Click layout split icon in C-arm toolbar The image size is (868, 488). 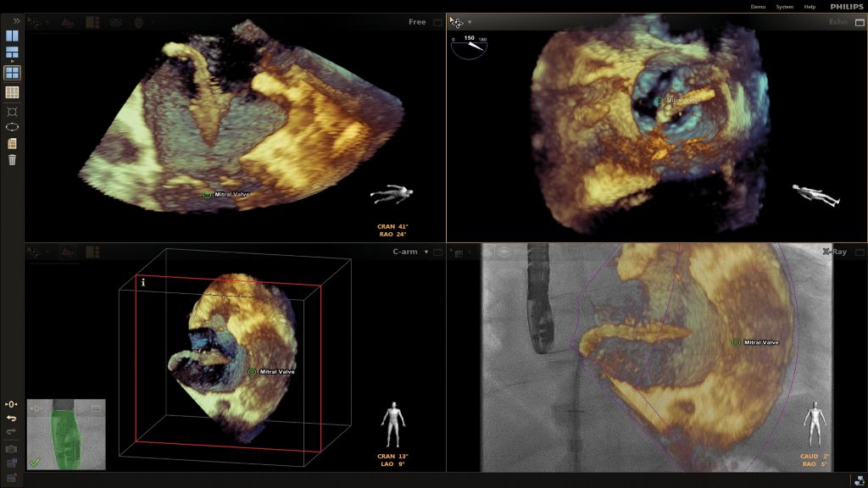(x=92, y=252)
